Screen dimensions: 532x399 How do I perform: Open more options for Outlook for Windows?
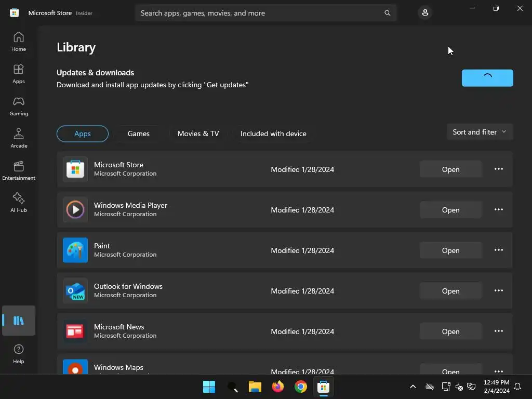[498, 291]
